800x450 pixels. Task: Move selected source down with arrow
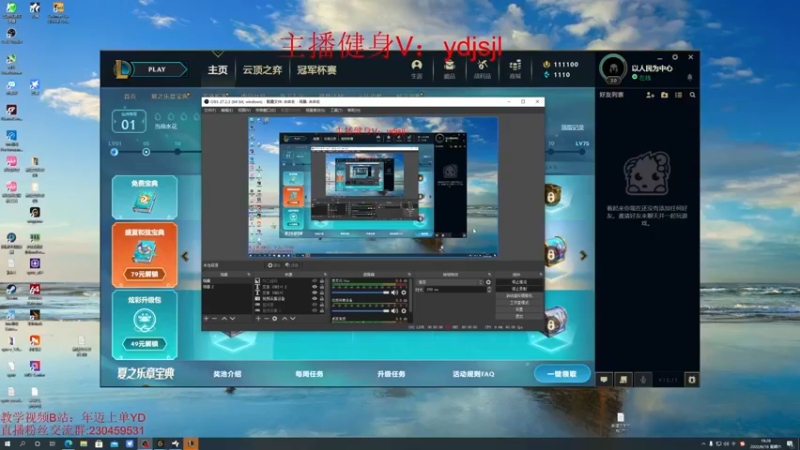tap(293, 318)
